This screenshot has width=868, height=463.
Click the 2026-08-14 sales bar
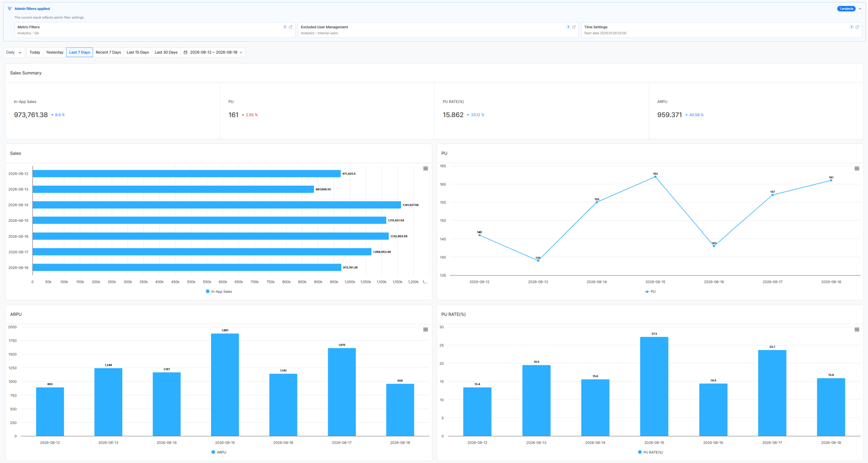(217, 205)
